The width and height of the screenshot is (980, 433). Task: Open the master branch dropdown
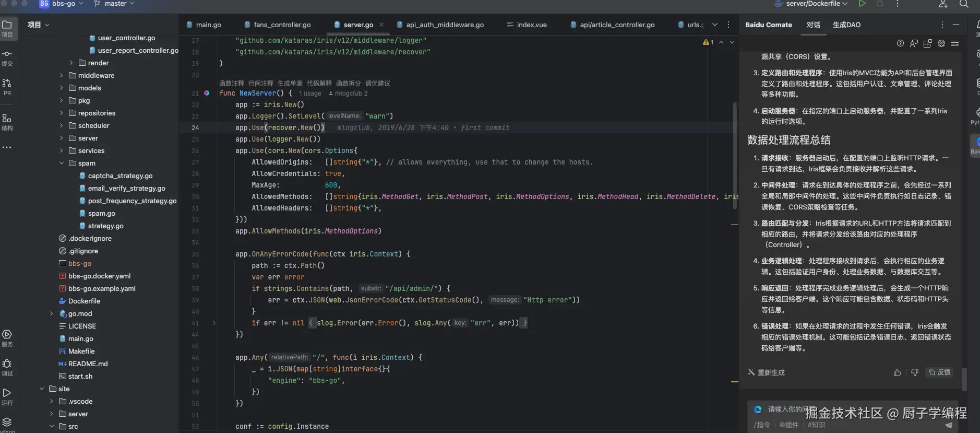[x=115, y=4]
